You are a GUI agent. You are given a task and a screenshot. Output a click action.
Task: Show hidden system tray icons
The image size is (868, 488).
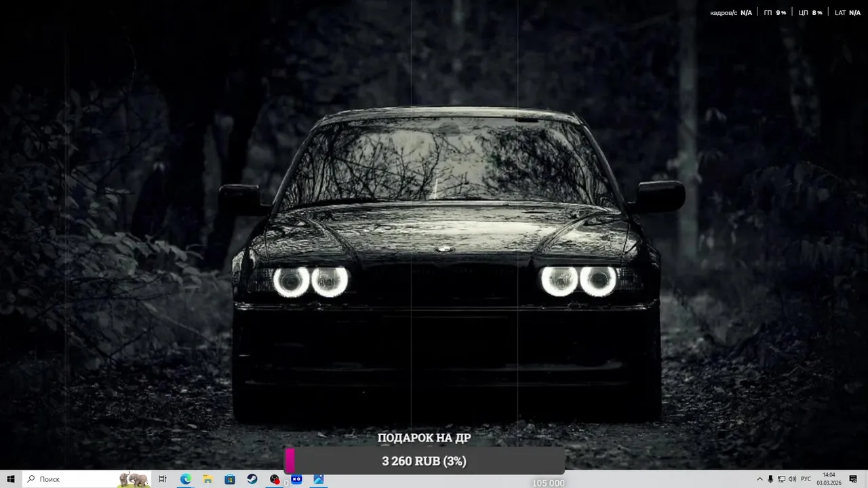(x=759, y=479)
